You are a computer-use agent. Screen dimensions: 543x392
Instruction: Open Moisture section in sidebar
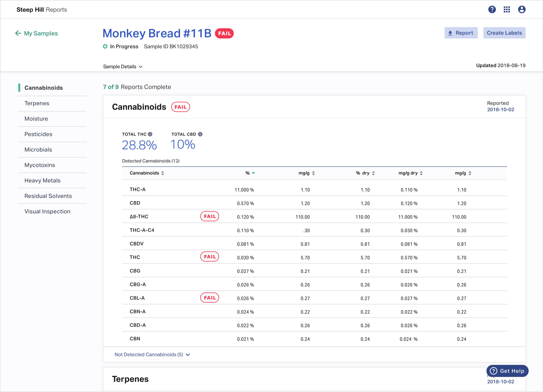tap(36, 119)
